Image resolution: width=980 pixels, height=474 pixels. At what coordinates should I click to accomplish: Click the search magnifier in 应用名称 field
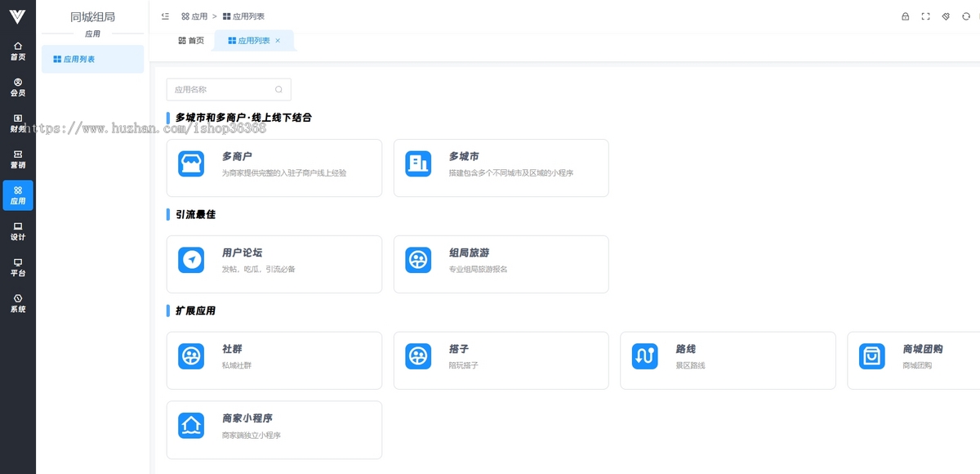(x=278, y=90)
